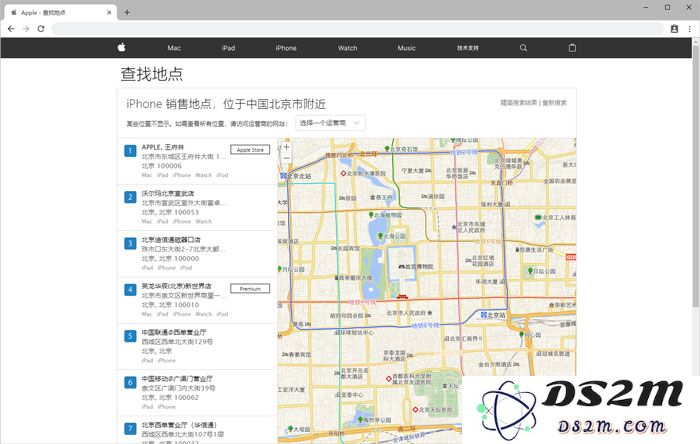The image size is (700, 444).
Task: Open the 中国联通 西单营业厅 store name
Action: [174, 332]
